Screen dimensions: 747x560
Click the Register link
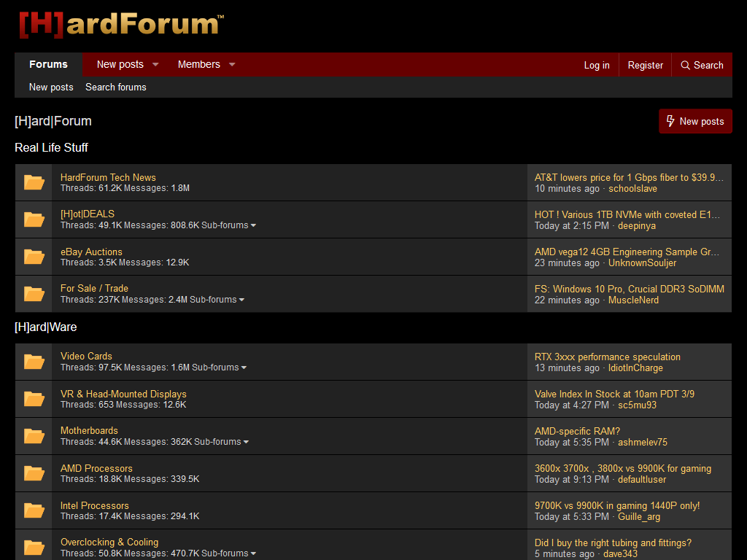point(646,65)
